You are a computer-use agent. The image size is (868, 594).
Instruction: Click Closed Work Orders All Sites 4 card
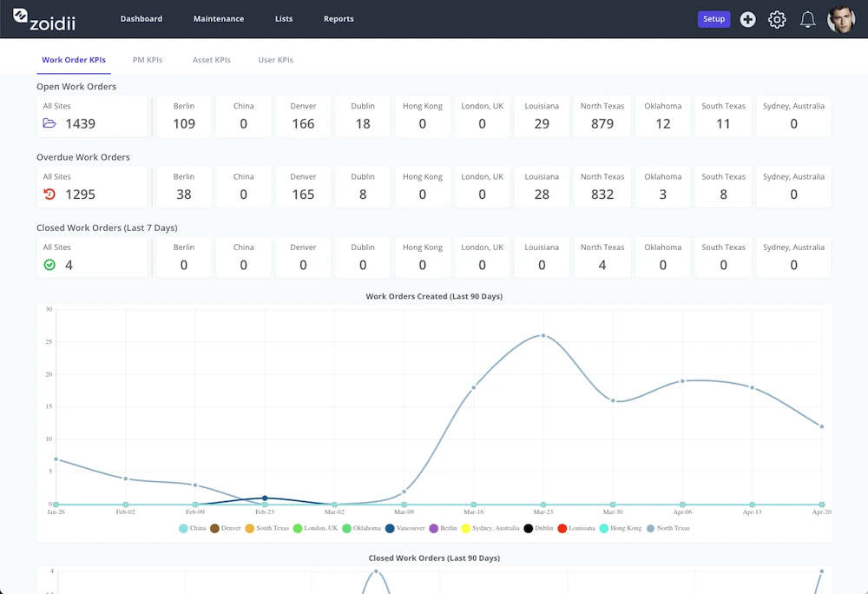[x=92, y=257]
